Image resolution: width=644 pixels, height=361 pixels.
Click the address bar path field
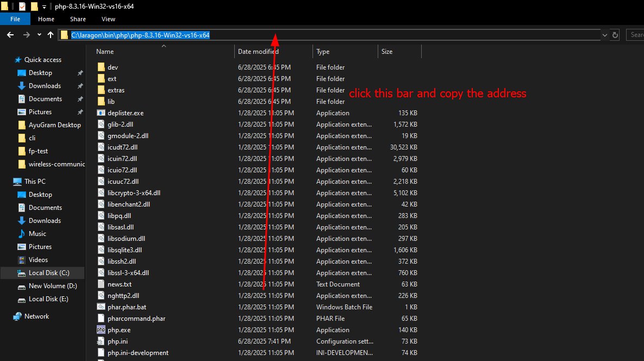[x=329, y=35]
